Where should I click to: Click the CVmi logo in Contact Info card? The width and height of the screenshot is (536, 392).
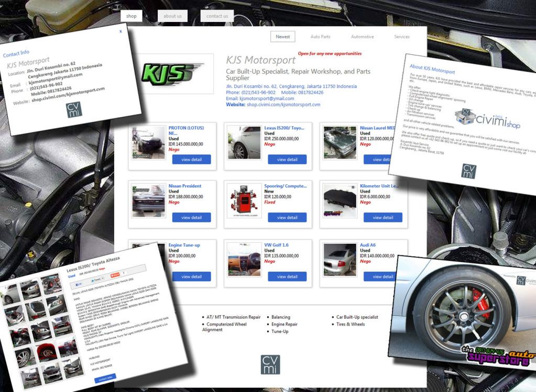[x=74, y=109]
